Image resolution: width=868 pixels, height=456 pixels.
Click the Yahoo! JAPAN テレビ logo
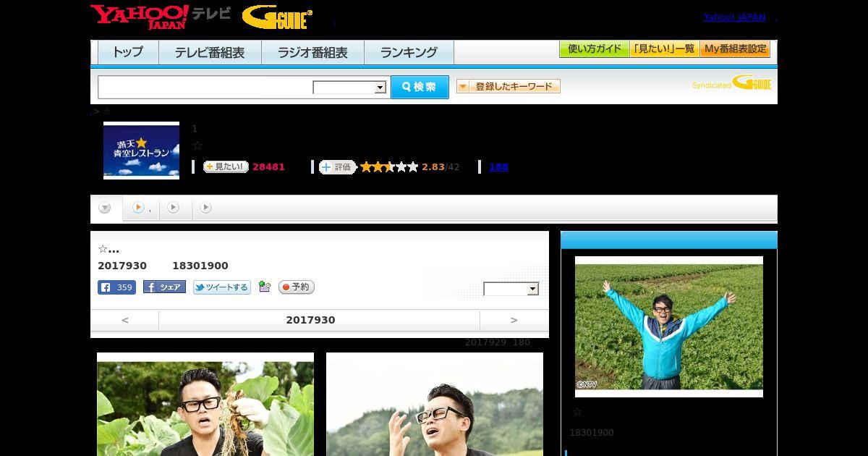tap(160, 17)
